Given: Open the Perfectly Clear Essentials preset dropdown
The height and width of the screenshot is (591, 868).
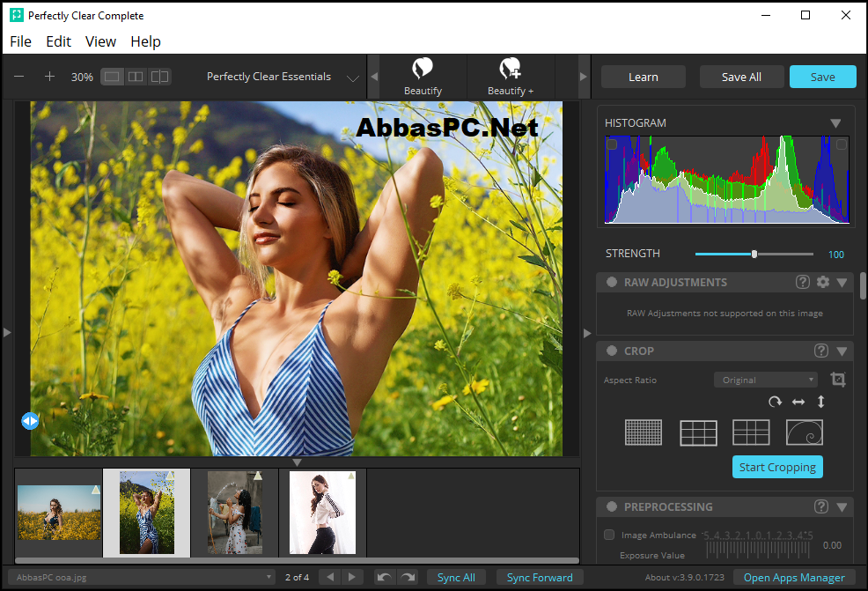Looking at the screenshot, I should pyautogui.click(x=283, y=77).
